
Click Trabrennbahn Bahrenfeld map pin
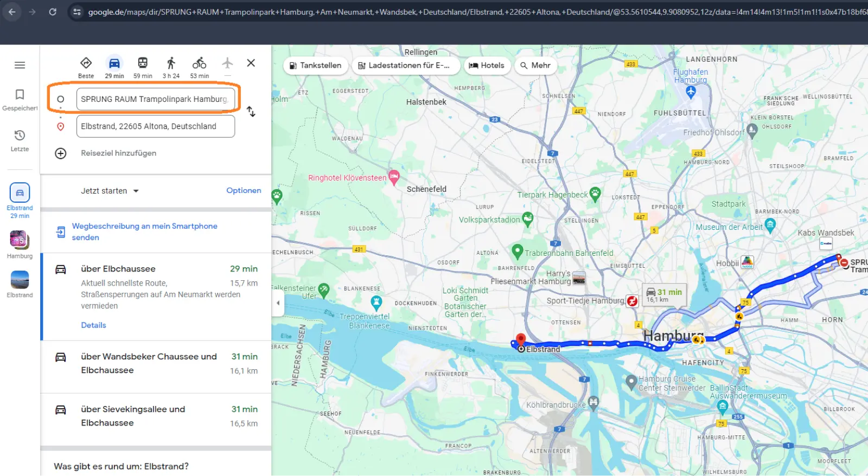[x=518, y=251]
